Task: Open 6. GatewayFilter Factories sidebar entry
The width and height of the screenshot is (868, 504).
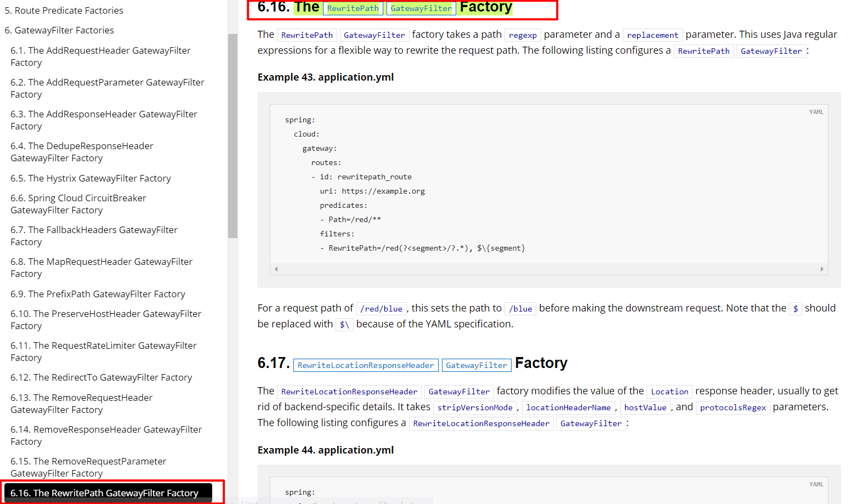Action: pos(59,30)
